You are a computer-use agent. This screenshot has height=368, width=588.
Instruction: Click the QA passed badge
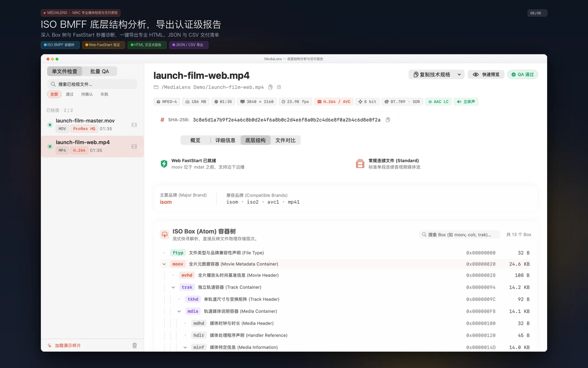pos(522,75)
